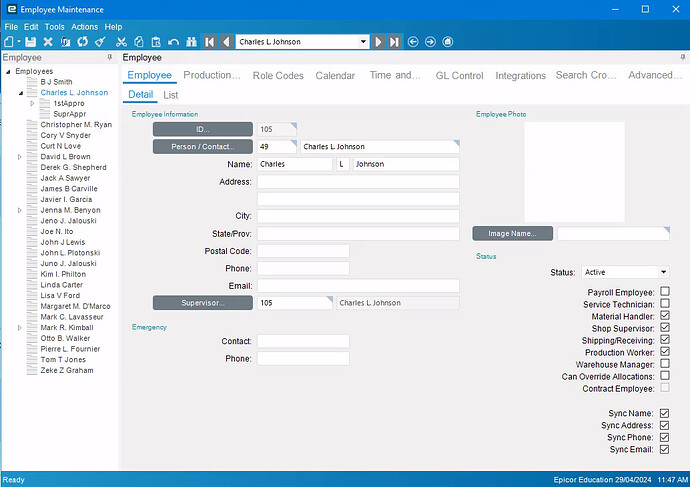
Task: Select Linda Carter in the employee tree
Action: pos(62,285)
